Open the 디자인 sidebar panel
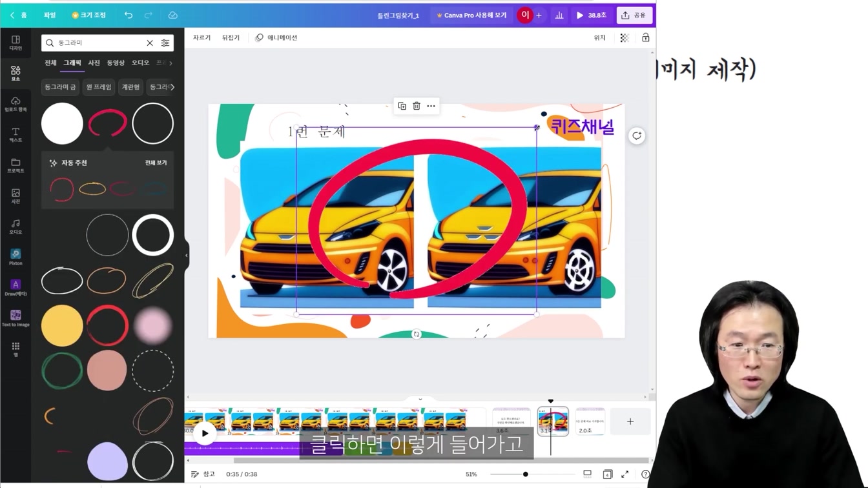This screenshot has width=868, height=488. tap(15, 43)
